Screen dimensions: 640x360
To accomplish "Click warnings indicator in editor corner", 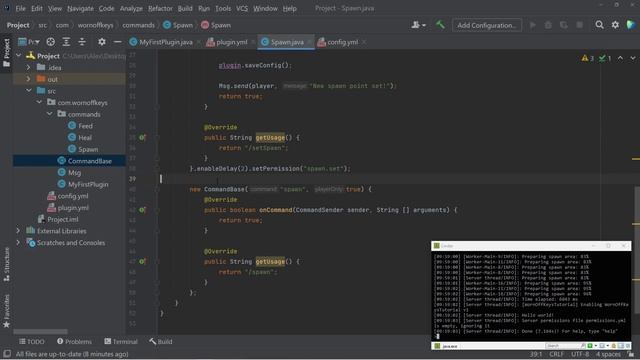I will point(587,58).
